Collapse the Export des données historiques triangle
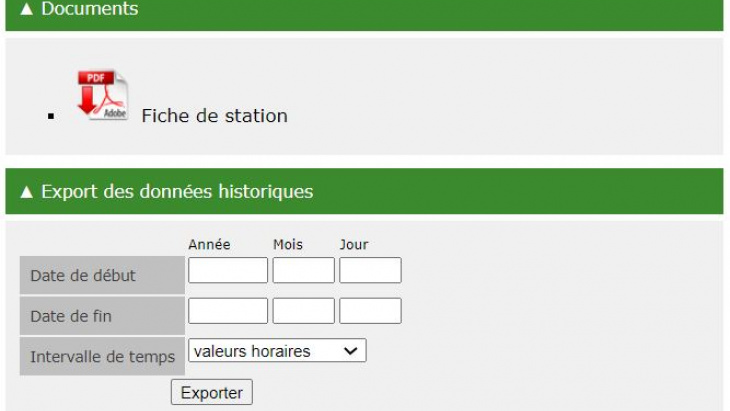This screenshot has height=411, width=730. click(26, 192)
